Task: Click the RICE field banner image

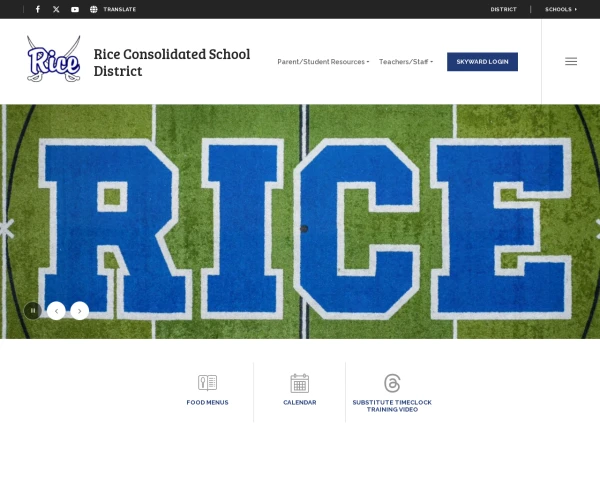Action: tap(300, 222)
